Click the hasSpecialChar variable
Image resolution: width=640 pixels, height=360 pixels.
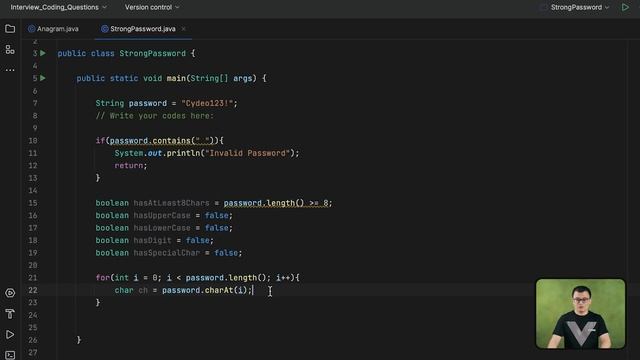click(x=167, y=253)
